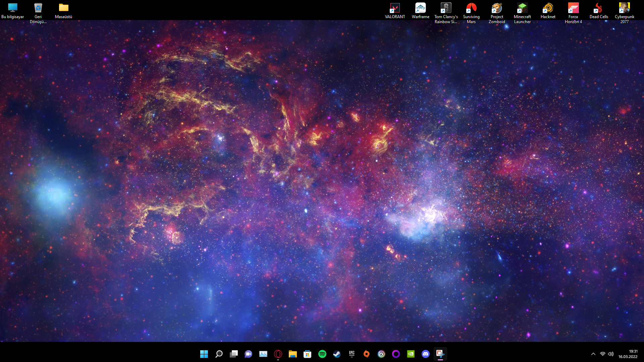
Task: Open Ubisoft Connect from taskbar
Action: point(381,354)
